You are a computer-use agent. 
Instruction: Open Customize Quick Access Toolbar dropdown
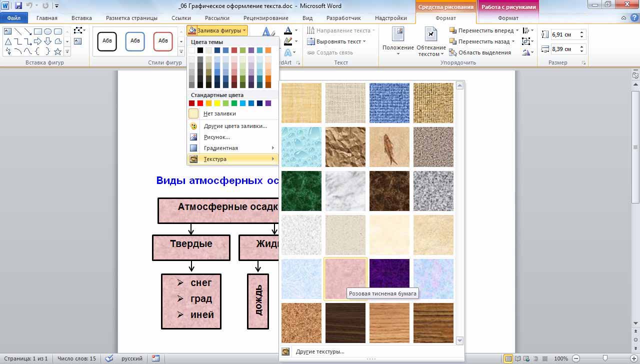pyautogui.click(x=56, y=6)
